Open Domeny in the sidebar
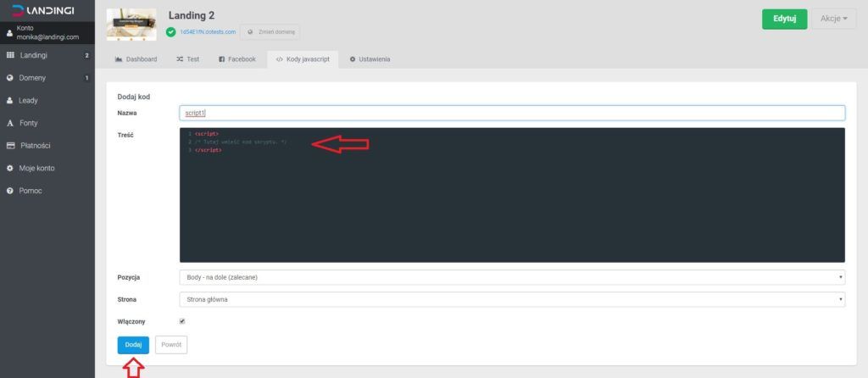 [x=32, y=78]
